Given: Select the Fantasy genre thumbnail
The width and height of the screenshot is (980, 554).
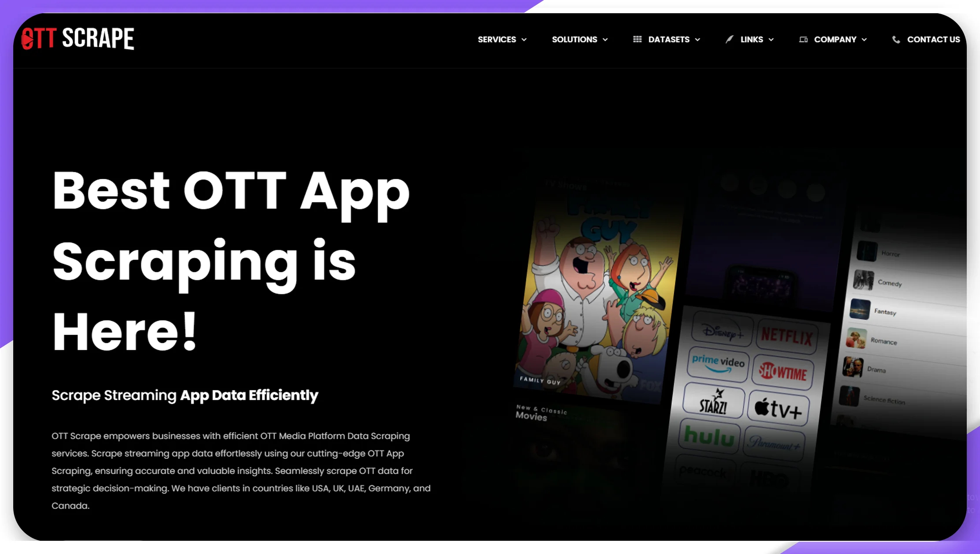Looking at the screenshot, I should (860, 309).
